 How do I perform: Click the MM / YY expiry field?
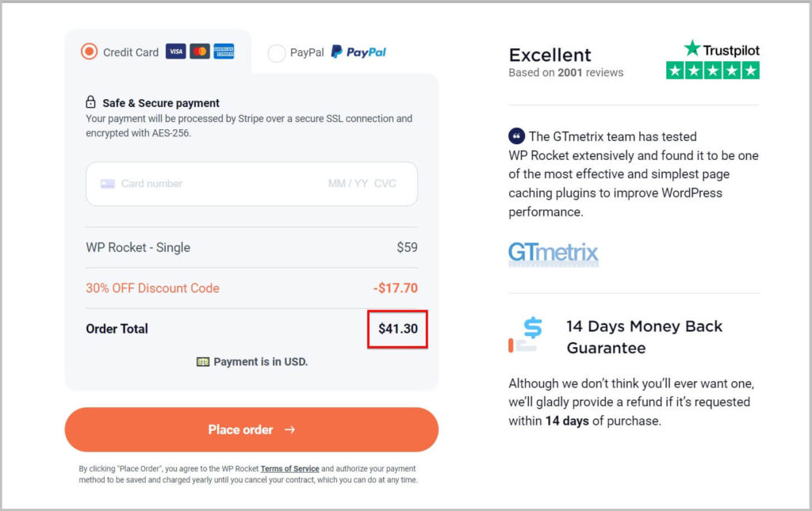pos(348,184)
